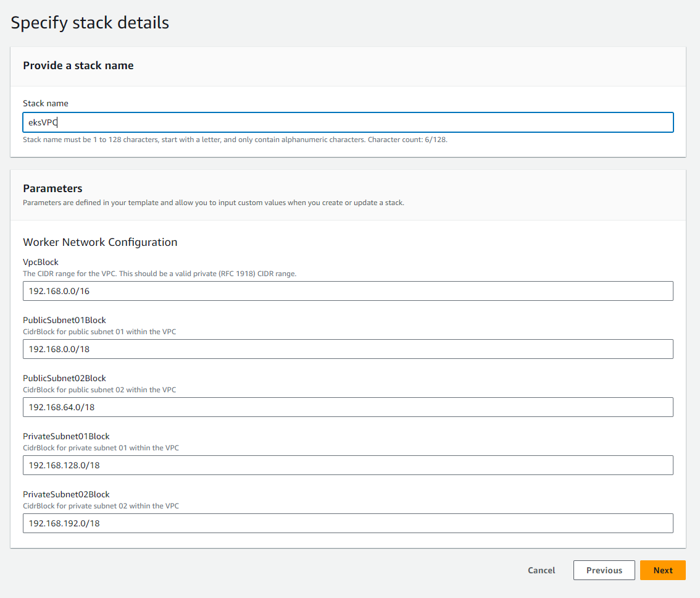
Task: Click the Next button
Action: pyautogui.click(x=662, y=570)
